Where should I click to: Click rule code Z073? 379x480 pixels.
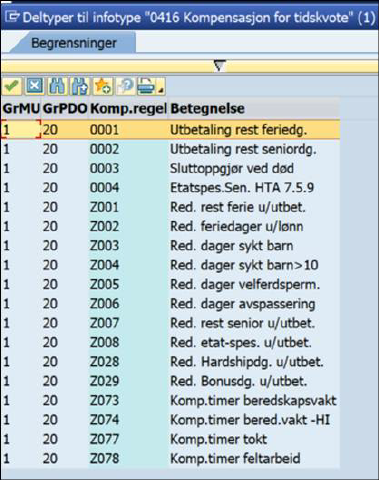click(x=104, y=400)
